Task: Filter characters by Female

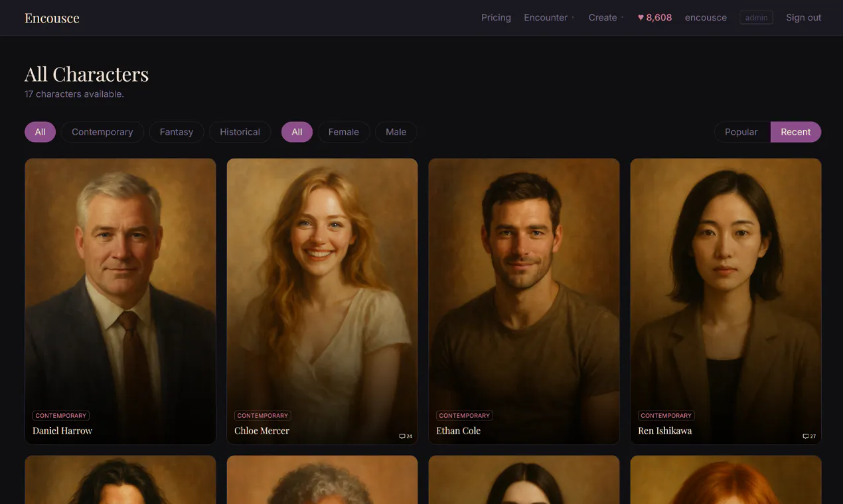Action: click(x=344, y=132)
